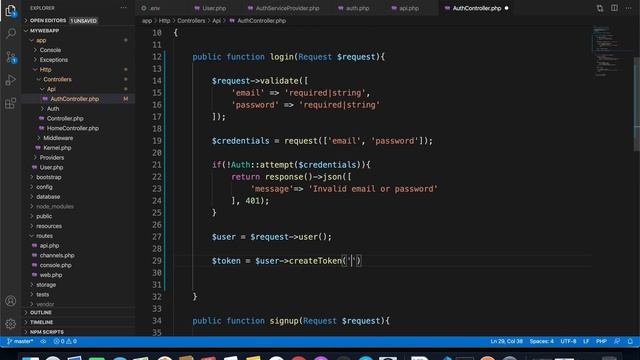Screen dimensions: 640x360
Task: Click feedback icon in status bar
Action: point(617,341)
